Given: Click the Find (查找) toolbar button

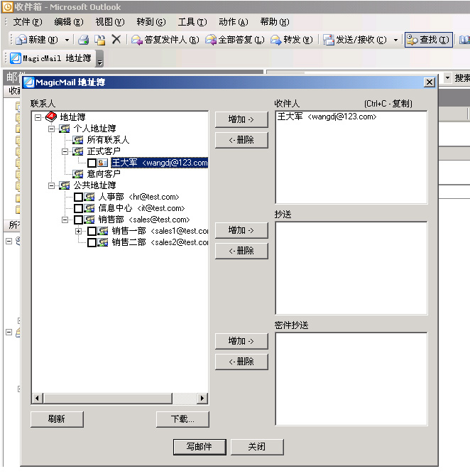Looking at the screenshot, I should click(x=428, y=40).
